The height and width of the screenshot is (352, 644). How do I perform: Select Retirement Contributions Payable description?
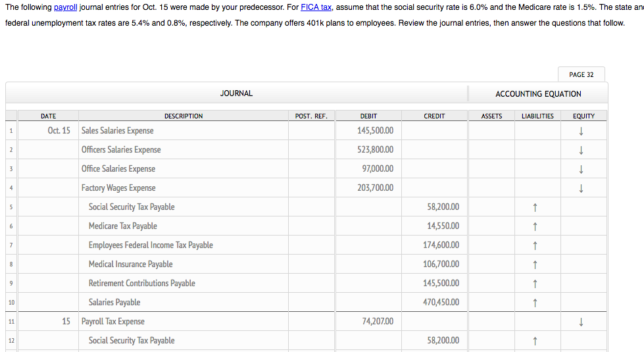(x=141, y=283)
